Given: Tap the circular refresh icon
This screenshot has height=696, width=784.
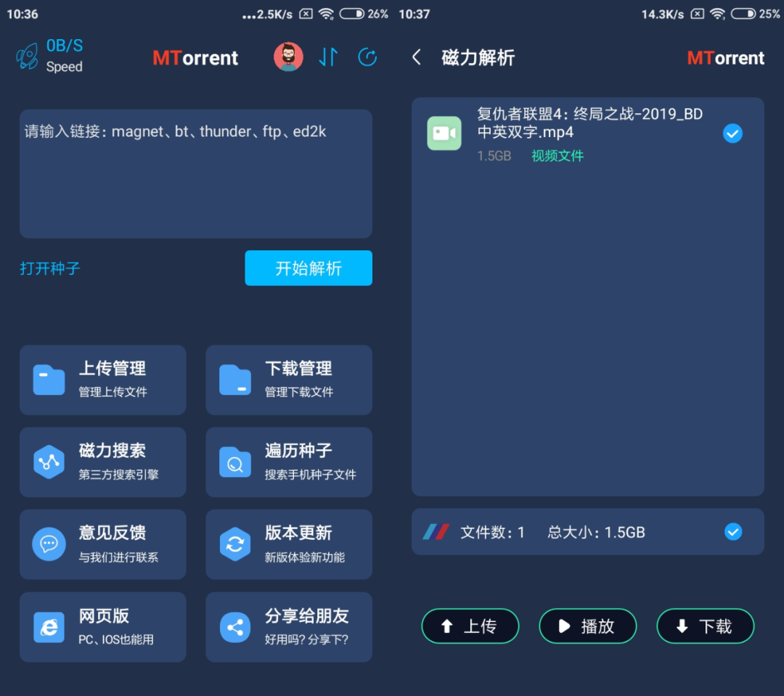Looking at the screenshot, I should pos(367,56).
